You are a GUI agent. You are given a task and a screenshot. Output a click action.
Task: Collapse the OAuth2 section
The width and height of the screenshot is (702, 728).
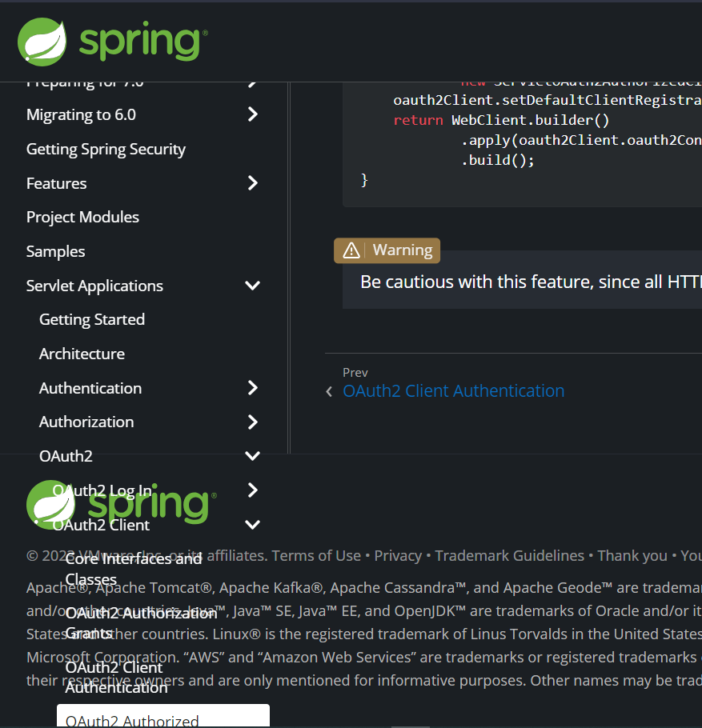click(x=252, y=455)
